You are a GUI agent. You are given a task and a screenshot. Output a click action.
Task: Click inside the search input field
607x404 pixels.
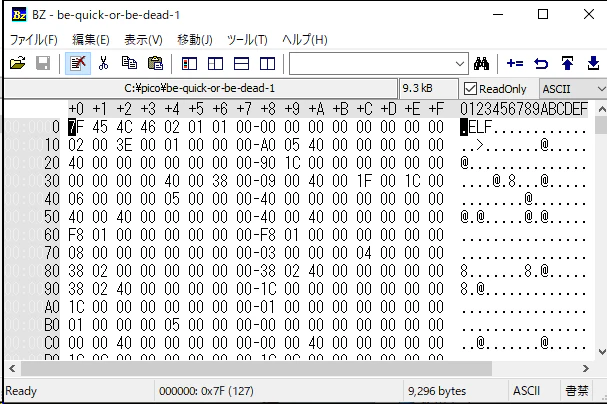tap(371, 64)
